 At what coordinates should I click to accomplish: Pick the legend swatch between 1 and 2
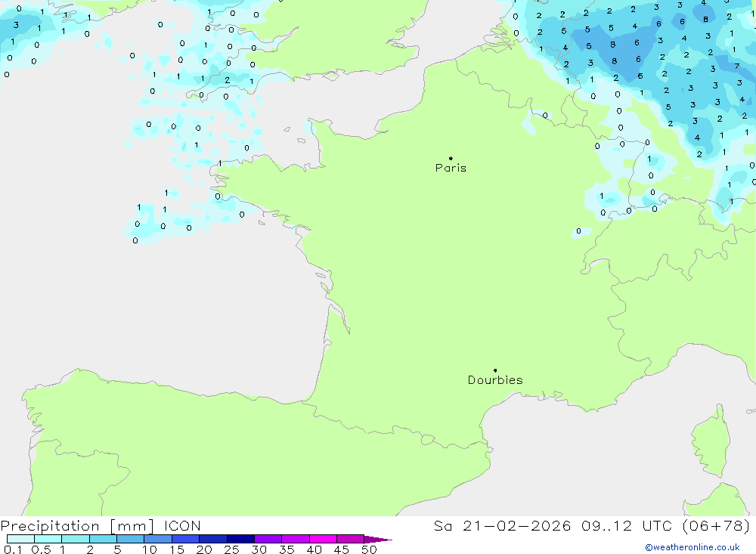tap(76, 539)
